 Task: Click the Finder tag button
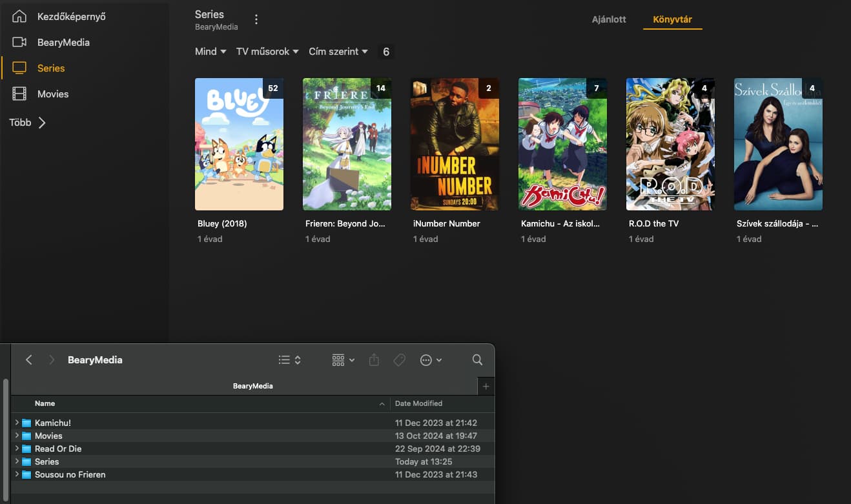click(400, 360)
